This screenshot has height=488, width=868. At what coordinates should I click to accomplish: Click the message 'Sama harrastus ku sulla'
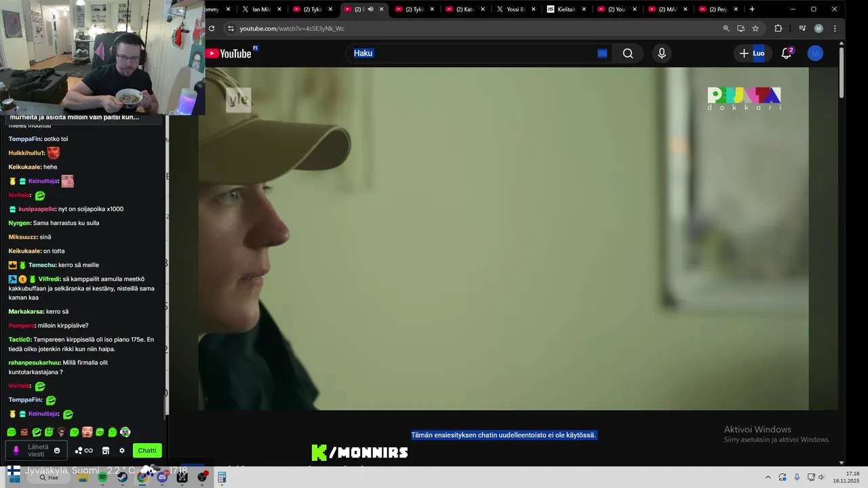(x=66, y=223)
